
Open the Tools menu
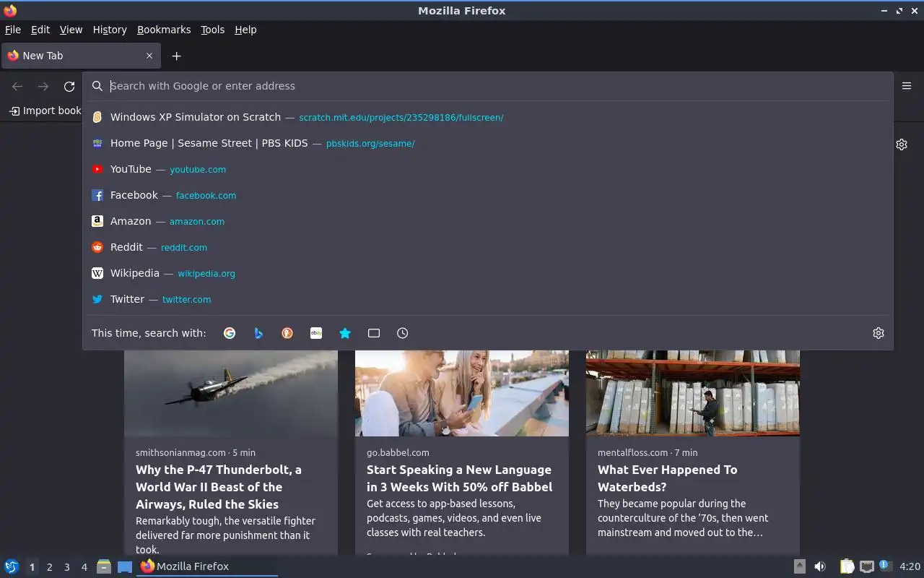[212, 30]
